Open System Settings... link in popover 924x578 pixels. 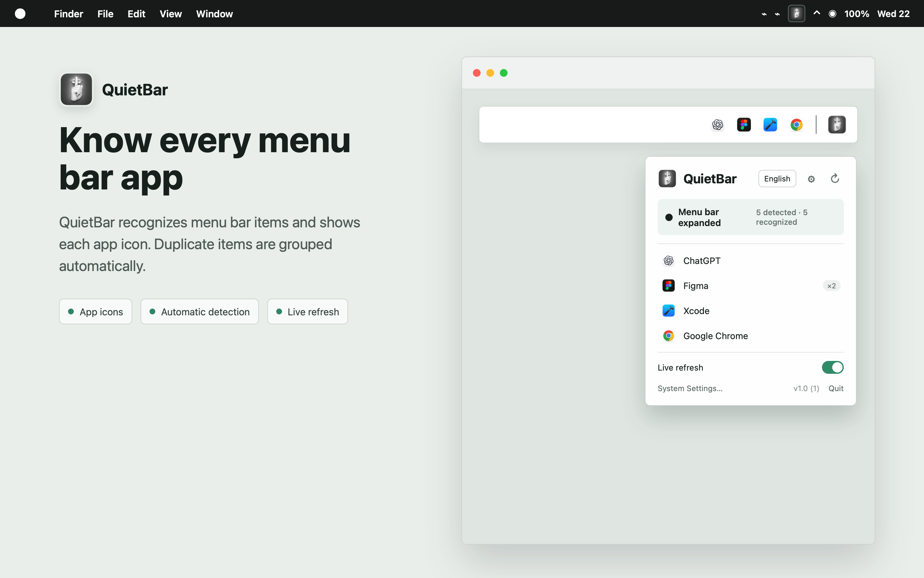(x=690, y=389)
